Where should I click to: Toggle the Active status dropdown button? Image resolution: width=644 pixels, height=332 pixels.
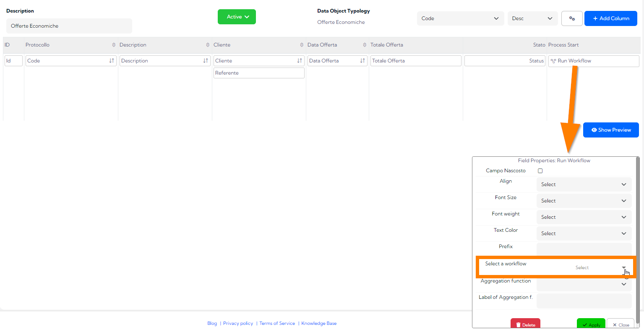point(237,17)
